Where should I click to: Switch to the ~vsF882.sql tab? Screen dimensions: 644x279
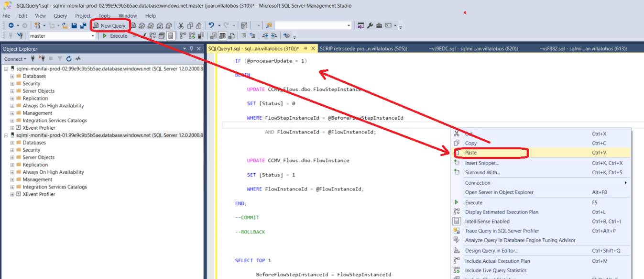click(583, 49)
